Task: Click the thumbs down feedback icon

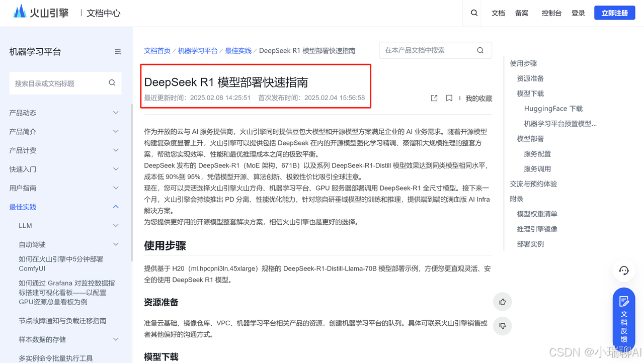Action: [x=503, y=326]
